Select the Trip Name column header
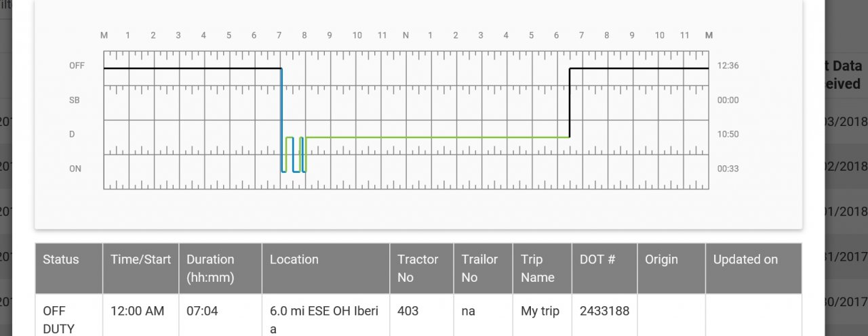 click(x=538, y=268)
